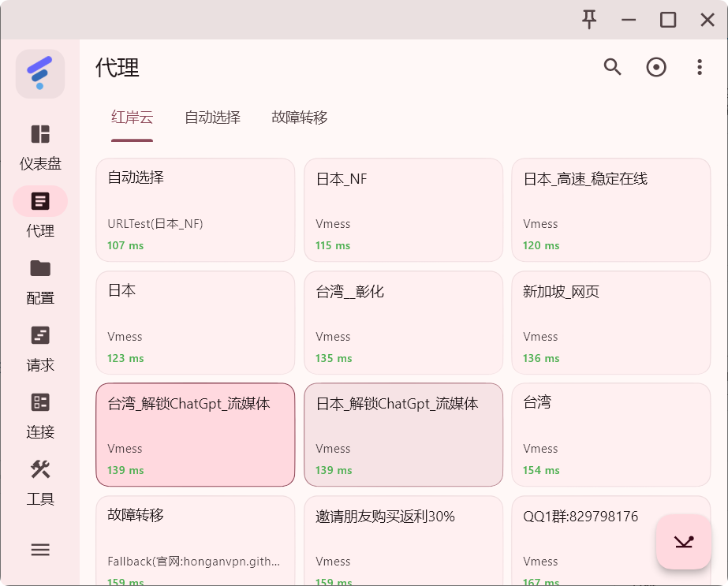The image size is (728, 586).
Task: Locate the selected node via the target icon
Action: point(656,67)
